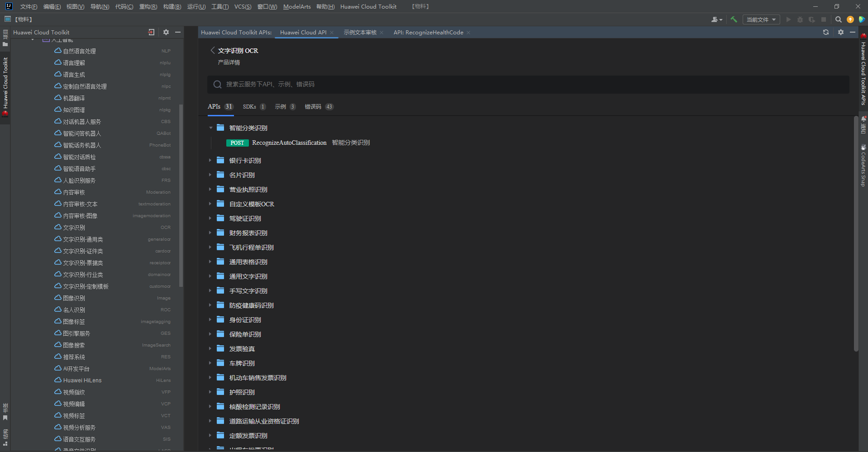
Task: Select the 示例 tab with 3 items
Action: 285,107
